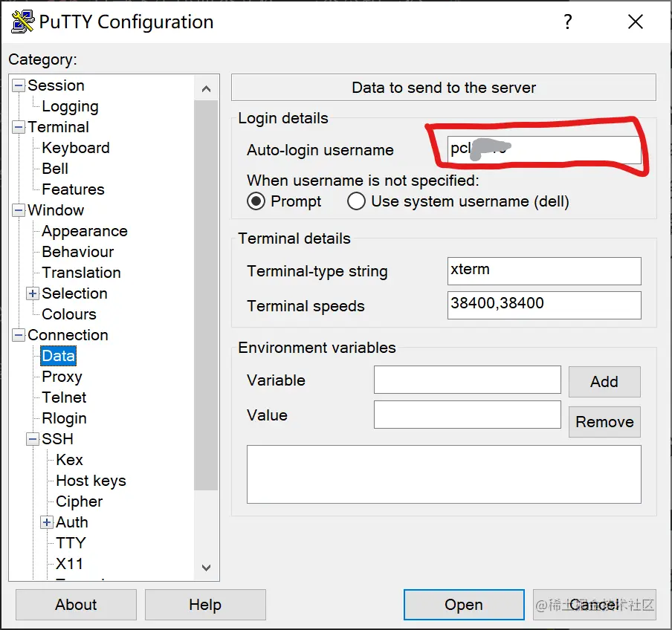Image resolution: width=672 pixels, height=630 pixels.
Task: Collapse the Session tree node
Action: coord(19,85)
